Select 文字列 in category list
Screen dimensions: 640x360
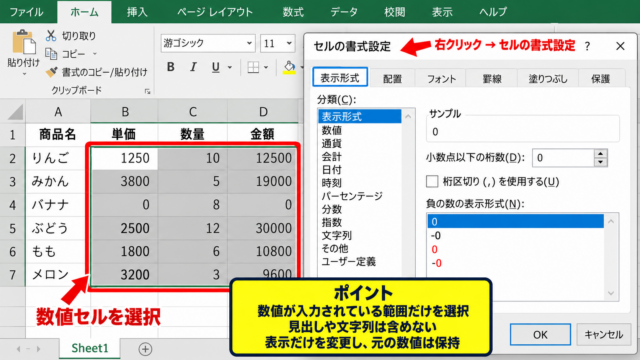coord(337,235)
